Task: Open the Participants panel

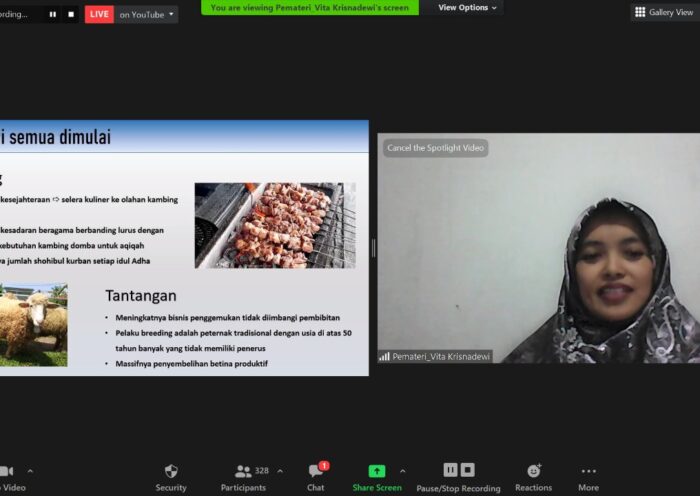Action: [x=243, y=476]
